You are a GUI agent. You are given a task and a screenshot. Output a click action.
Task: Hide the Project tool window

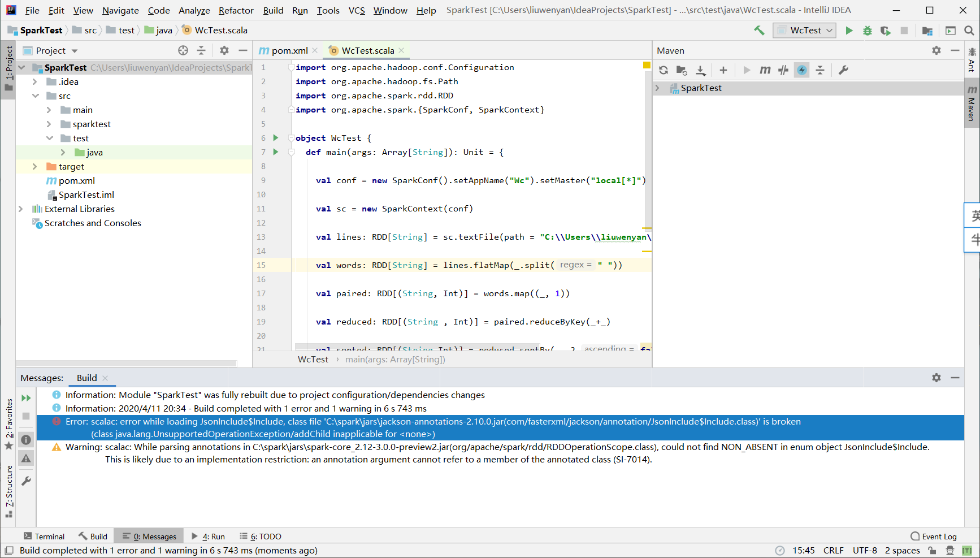coord(243,50)
